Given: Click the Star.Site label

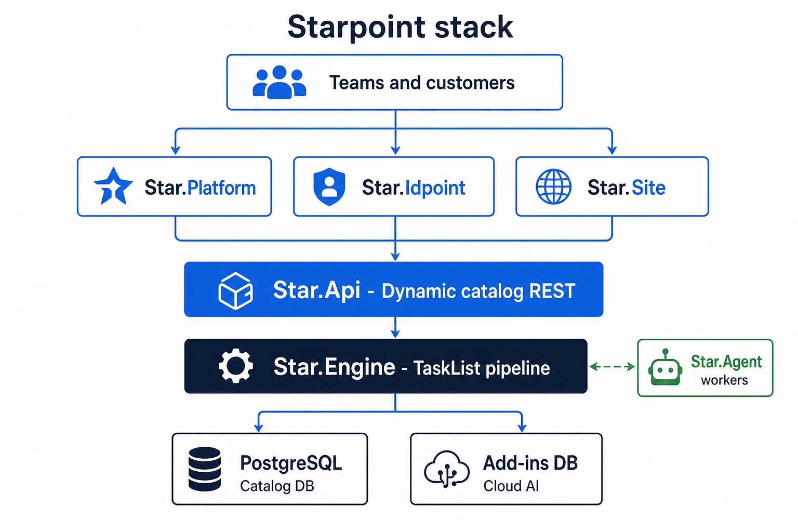Looking at the screenshot, I should [627, 188].
